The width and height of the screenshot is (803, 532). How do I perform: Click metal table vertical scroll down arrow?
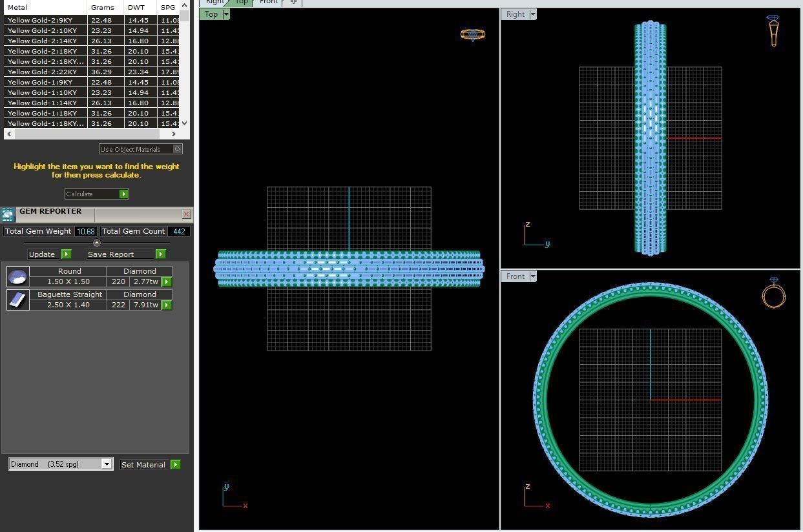[185, 123]
